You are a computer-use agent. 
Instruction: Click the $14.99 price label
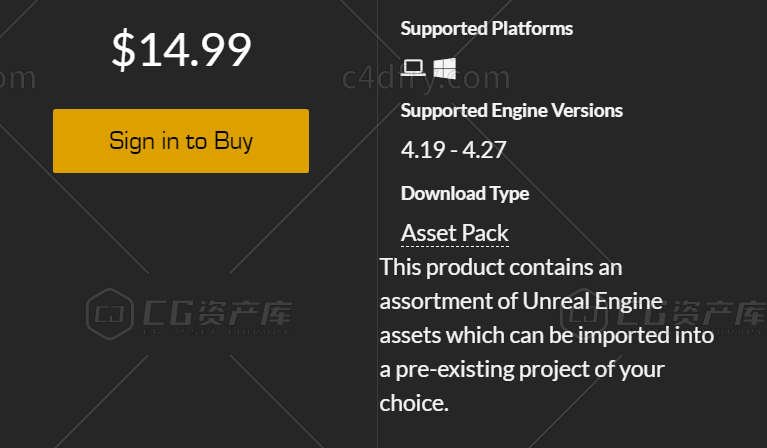pyautogui.click(x=181, y=49)
